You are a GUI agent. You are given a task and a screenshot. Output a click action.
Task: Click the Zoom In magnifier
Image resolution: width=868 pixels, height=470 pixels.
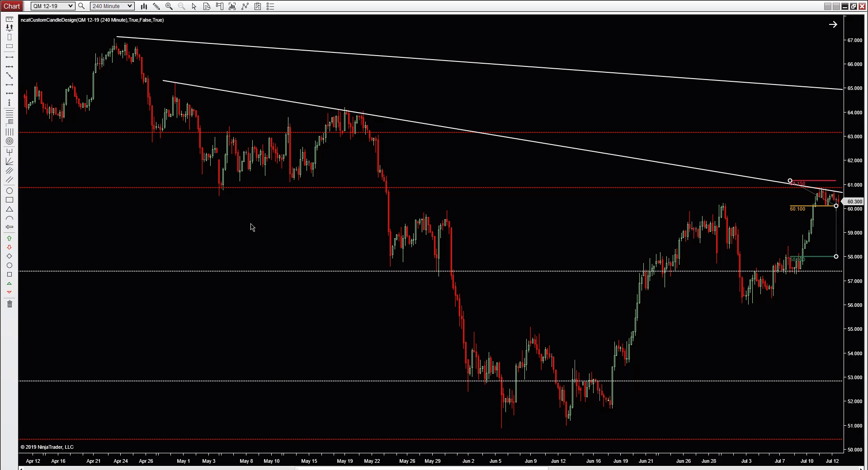pos(169,6)
